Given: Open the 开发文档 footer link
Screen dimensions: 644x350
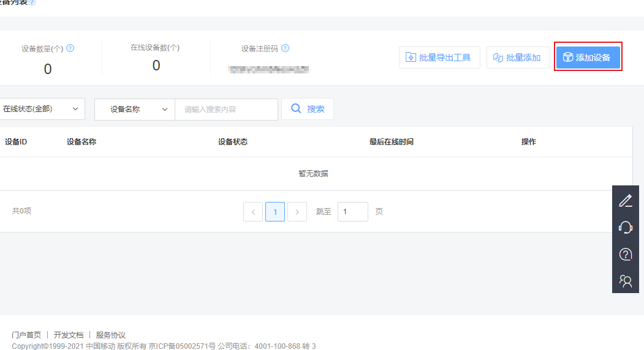Looking at the screenshot, I should [69, 335].
